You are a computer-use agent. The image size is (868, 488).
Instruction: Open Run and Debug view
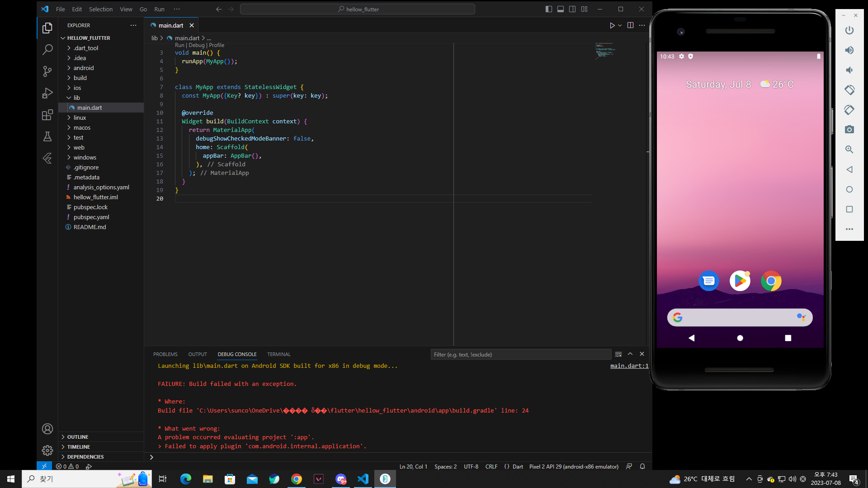(47, 93)
